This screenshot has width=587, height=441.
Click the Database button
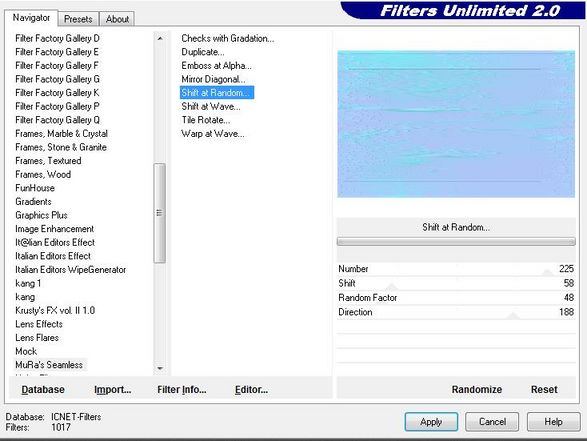43,390
